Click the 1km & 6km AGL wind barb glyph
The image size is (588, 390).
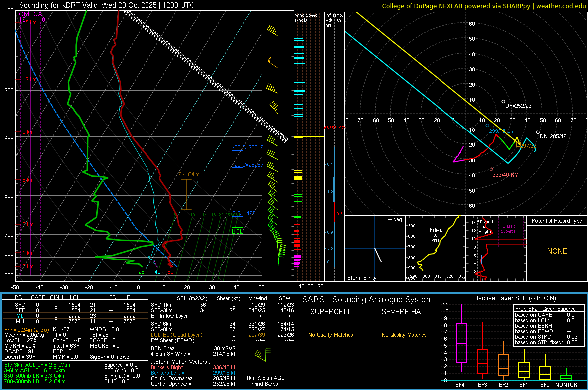[263, 354]
